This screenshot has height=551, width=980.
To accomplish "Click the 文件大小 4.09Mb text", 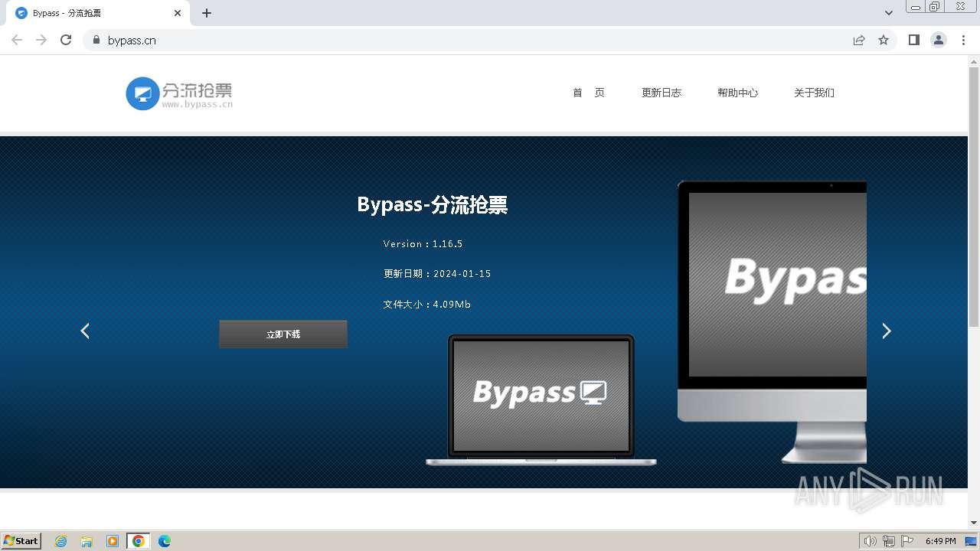I will pos(426,305).
